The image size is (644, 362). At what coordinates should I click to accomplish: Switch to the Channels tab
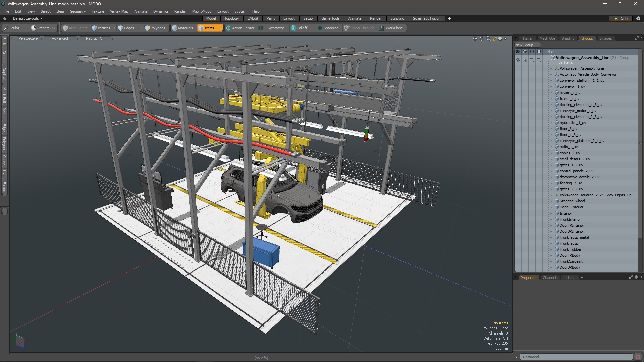point(550,278)
